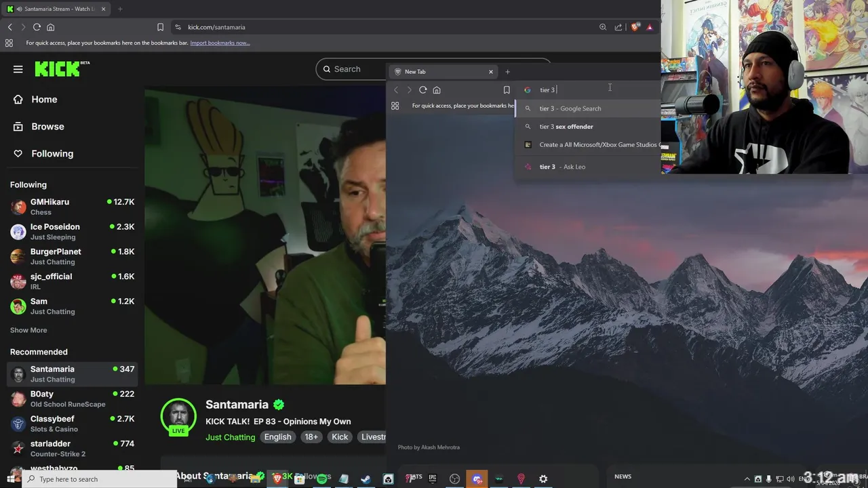Select 'tier 3 - Ask Leo' suggestion
This screenshot has width=868, height=488.
[588, 167]
